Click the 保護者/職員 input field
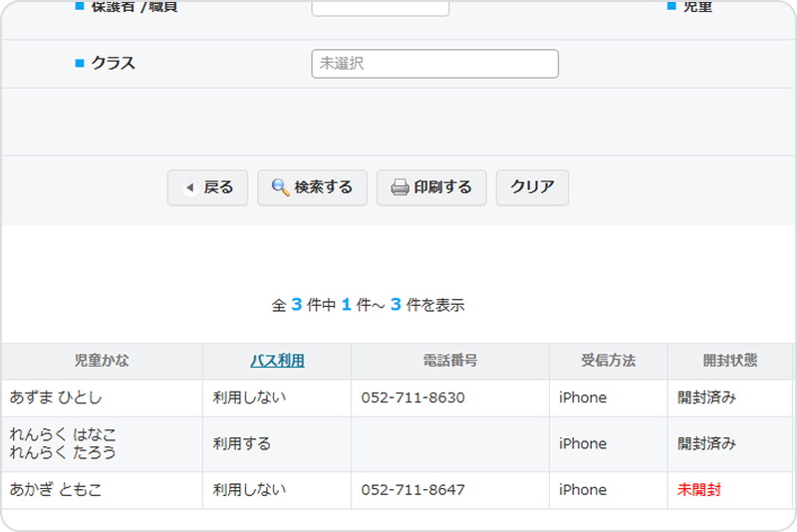Screen dimensions: 797x532 click(x=380, y=8)
